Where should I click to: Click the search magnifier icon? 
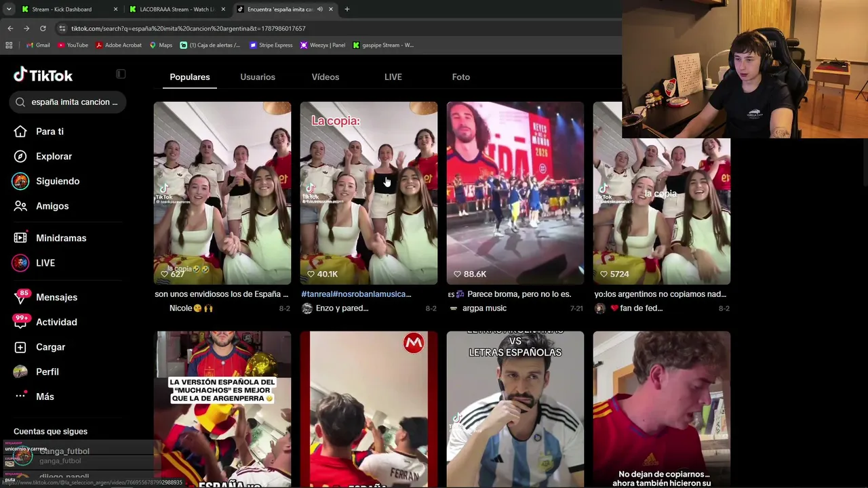[20, 102]
